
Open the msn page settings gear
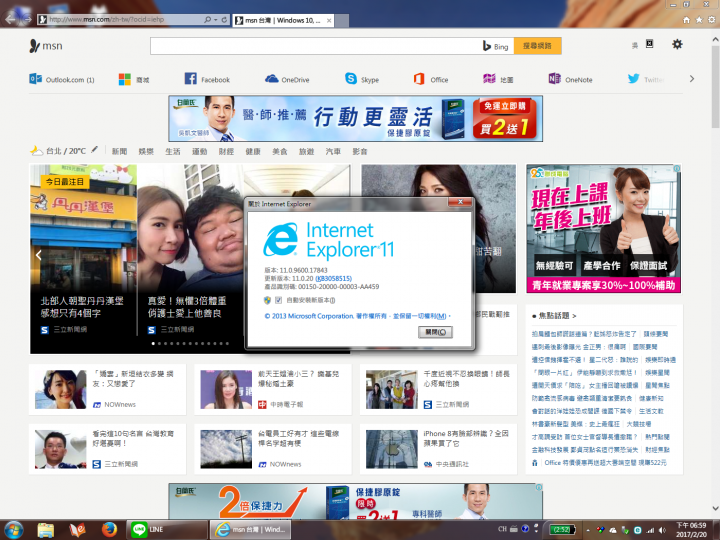[677, 45]
